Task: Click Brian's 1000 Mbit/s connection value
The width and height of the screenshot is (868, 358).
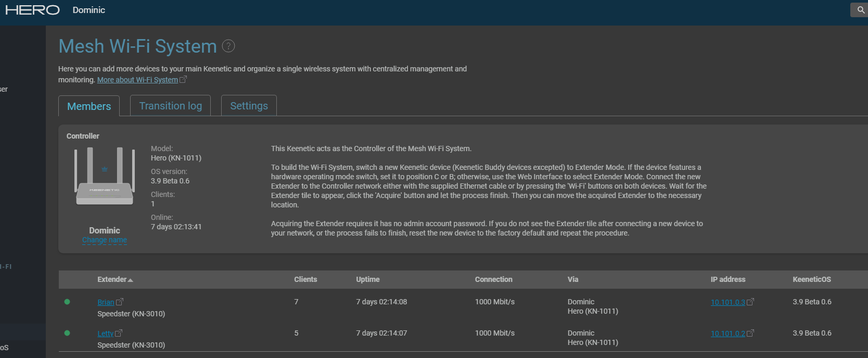Action: click(x=495, y=302)
